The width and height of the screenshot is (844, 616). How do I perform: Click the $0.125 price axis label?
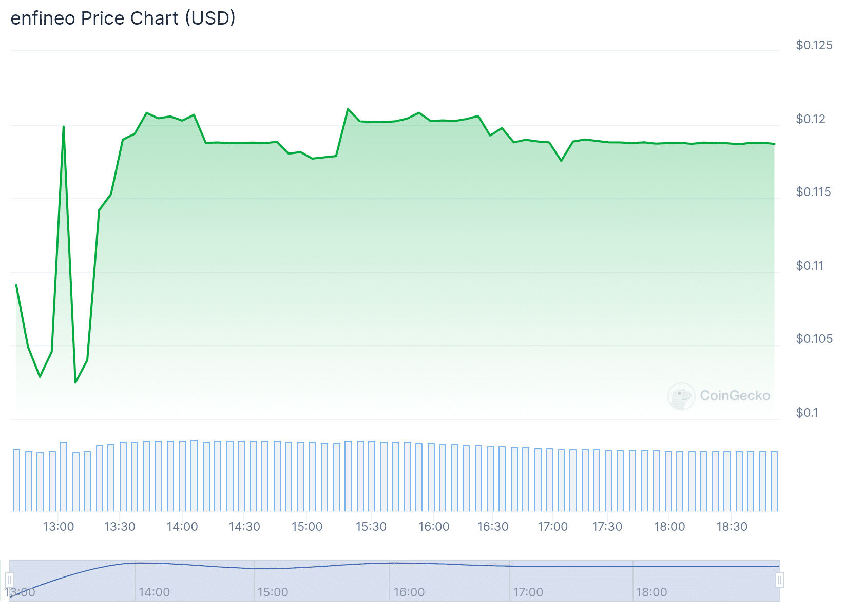tap(814, 45)
